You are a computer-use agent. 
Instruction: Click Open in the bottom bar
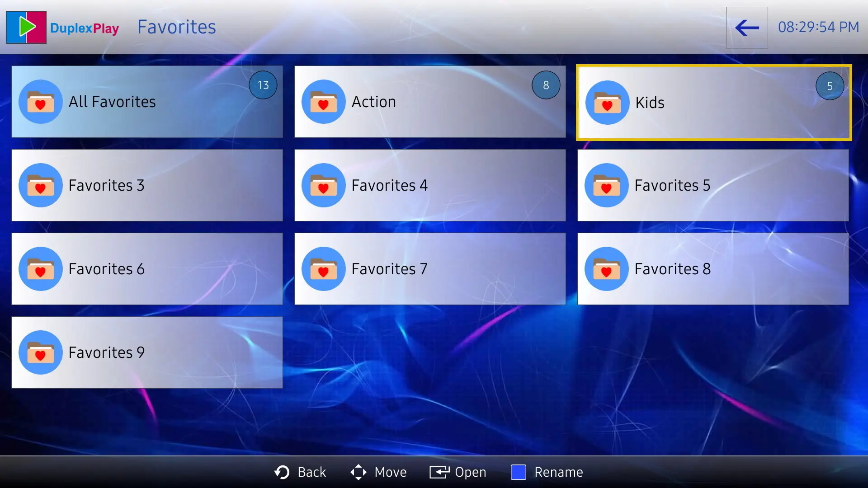[x=458, y=472]
